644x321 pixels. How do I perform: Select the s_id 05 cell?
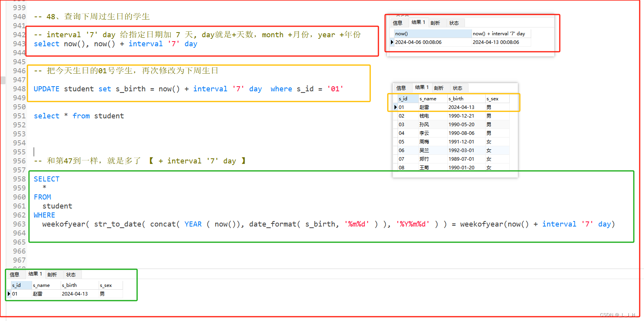pyautogui.click(x=408, y=142)
